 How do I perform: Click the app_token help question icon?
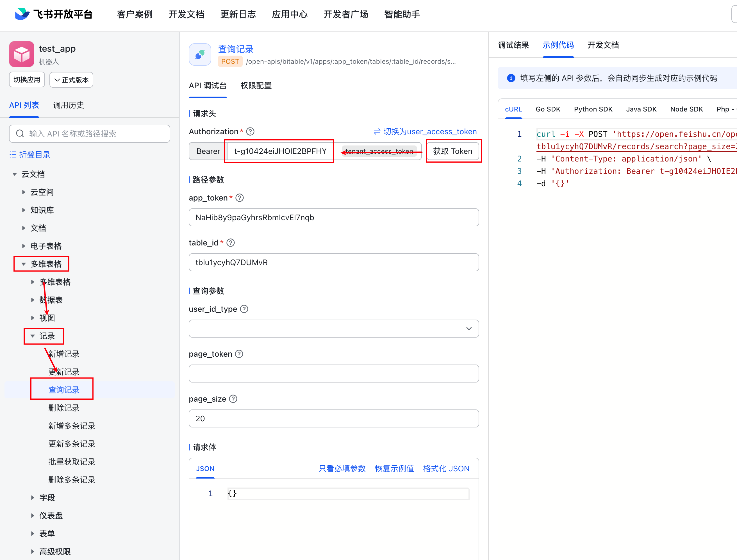point(239,198)
